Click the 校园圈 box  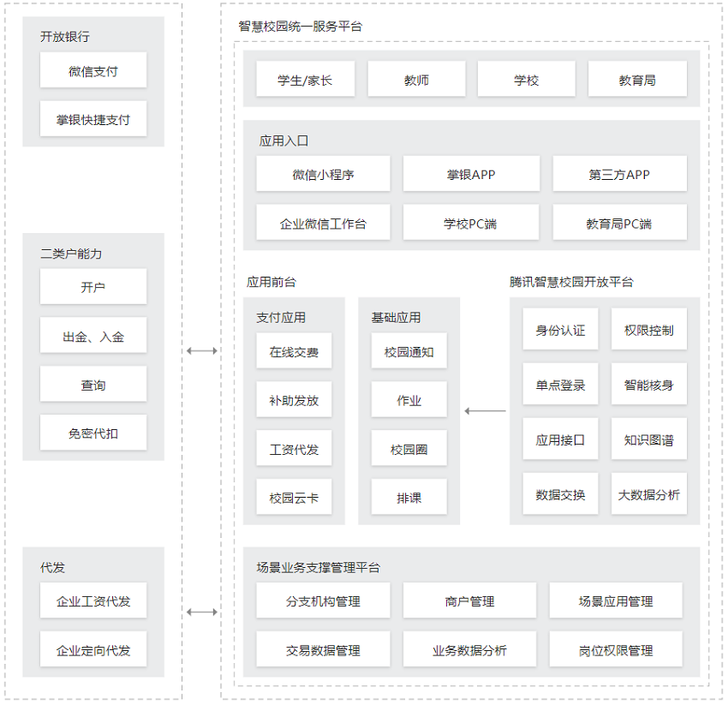click(x=409, y=448)
